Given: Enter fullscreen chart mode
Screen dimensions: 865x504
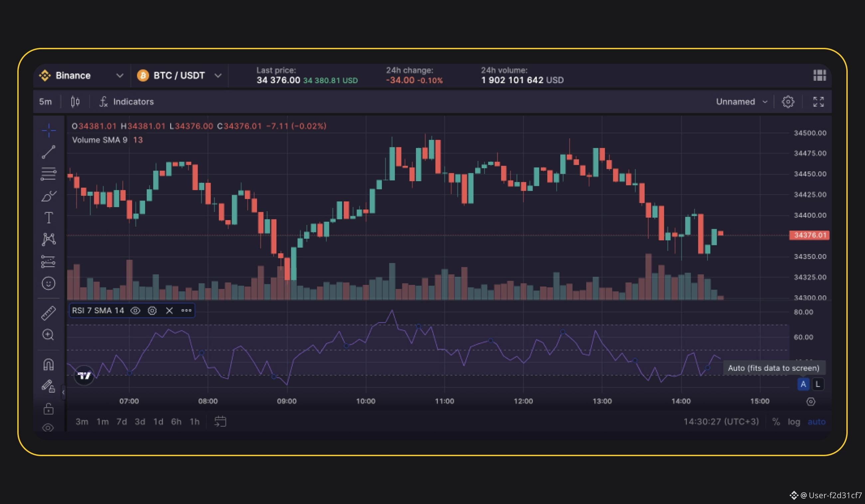Looking at the screenshot, I should (x=818, y=101).
